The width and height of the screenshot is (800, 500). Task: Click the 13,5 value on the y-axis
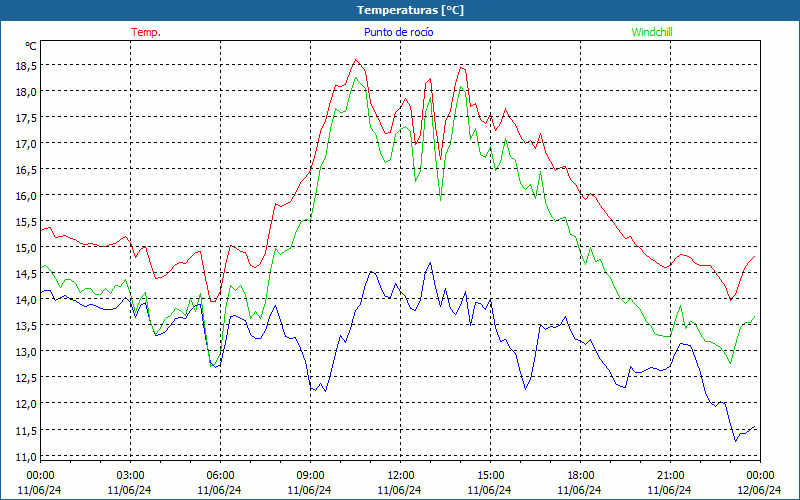(26, 326)
